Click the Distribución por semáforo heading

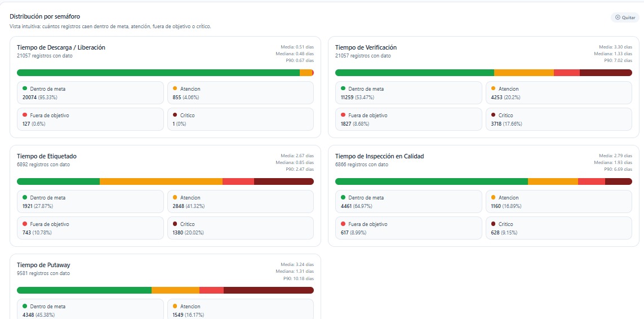tap(45, 16)
